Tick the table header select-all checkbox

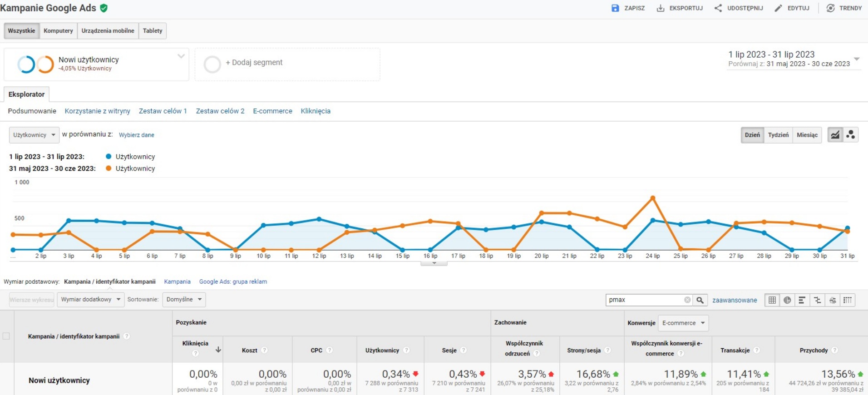click(6, 336)
